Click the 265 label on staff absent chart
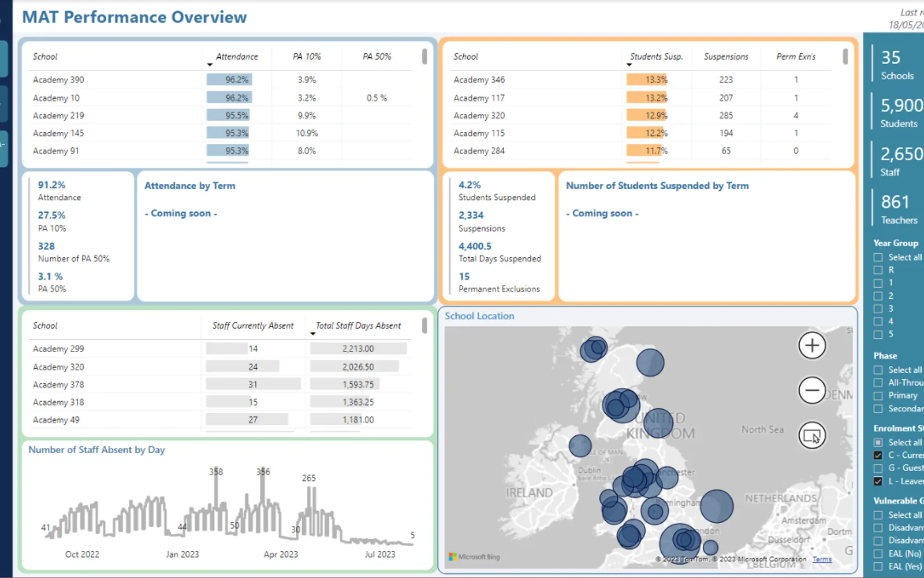 tap(309, 478)
